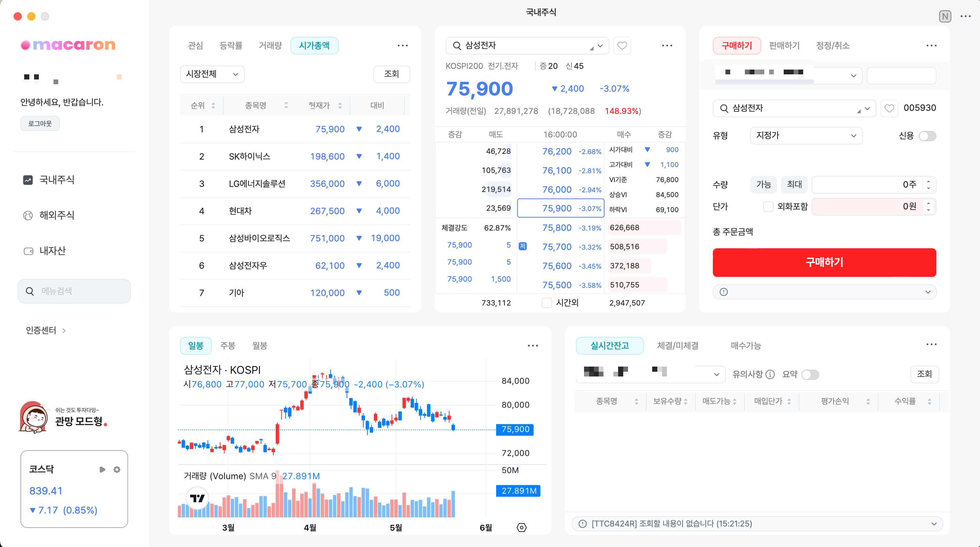Click 조회 in the ranking panel
This screenshot has width=980, height=547.
point(392,74)
